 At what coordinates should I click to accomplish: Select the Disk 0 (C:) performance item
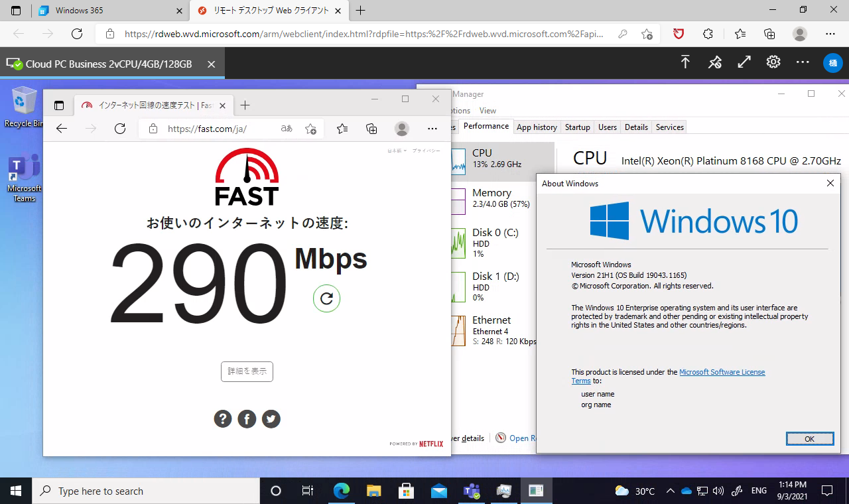point(494,243)
